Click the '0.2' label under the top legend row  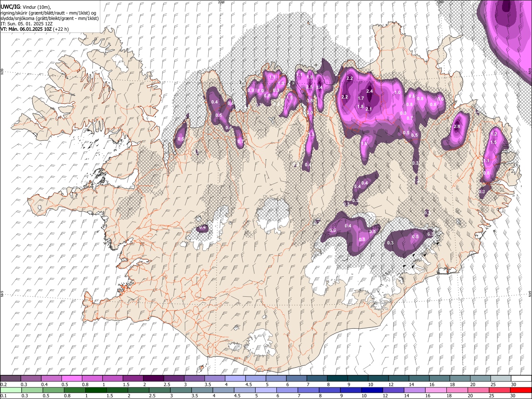click(x=3, y=384)
